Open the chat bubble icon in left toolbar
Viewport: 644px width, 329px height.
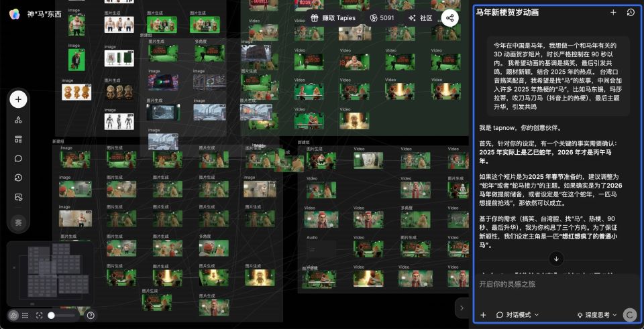pyautogui.click(x=19, y=158)
